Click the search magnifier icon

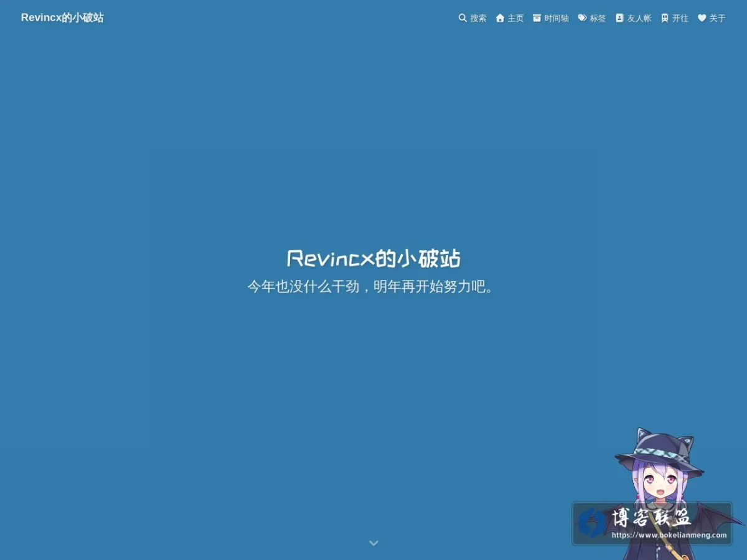coord(463,18)
